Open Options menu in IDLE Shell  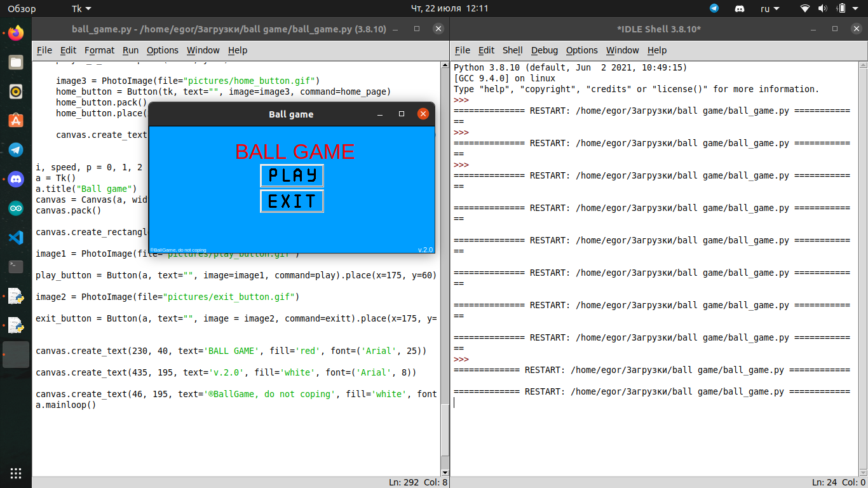[582, 50]
